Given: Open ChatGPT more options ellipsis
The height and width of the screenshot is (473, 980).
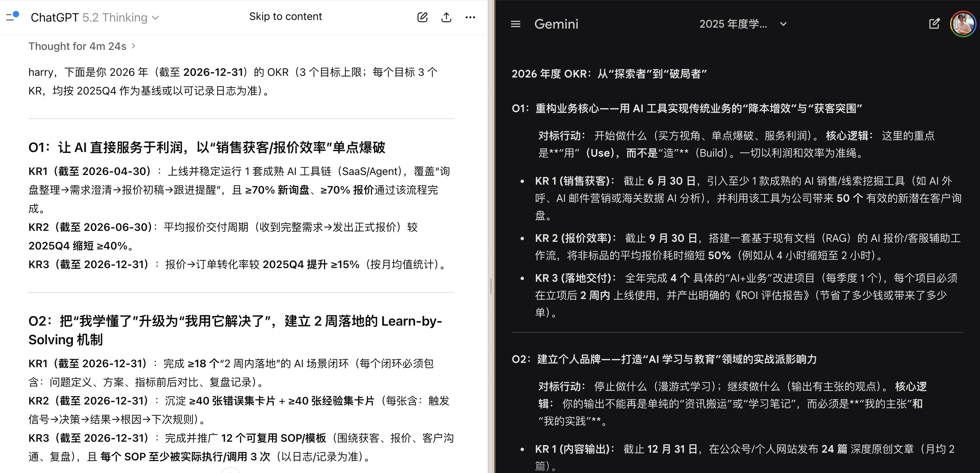Looking at the screenshot, I should pos(470,17).
